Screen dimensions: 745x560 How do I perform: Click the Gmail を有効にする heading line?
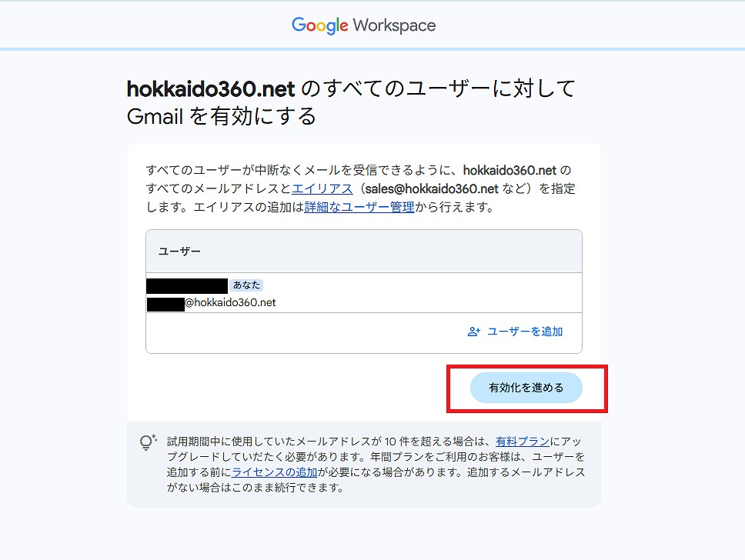(222, 117)
